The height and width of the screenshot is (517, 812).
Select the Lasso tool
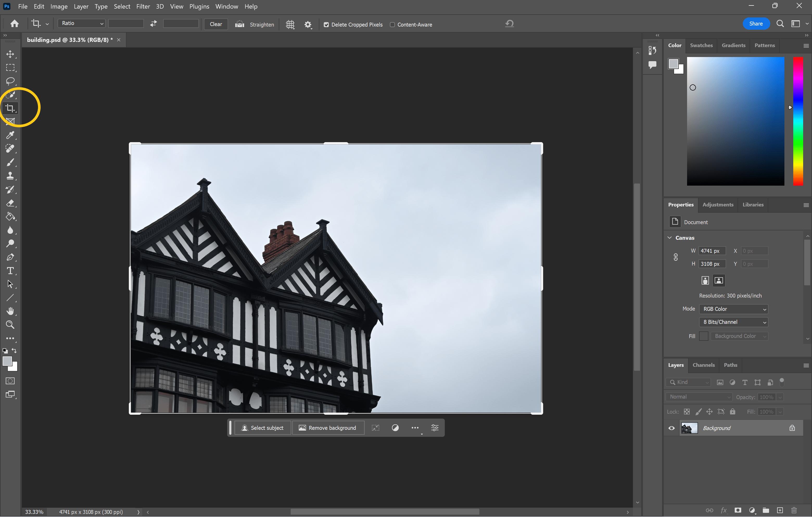pos(10,81)
